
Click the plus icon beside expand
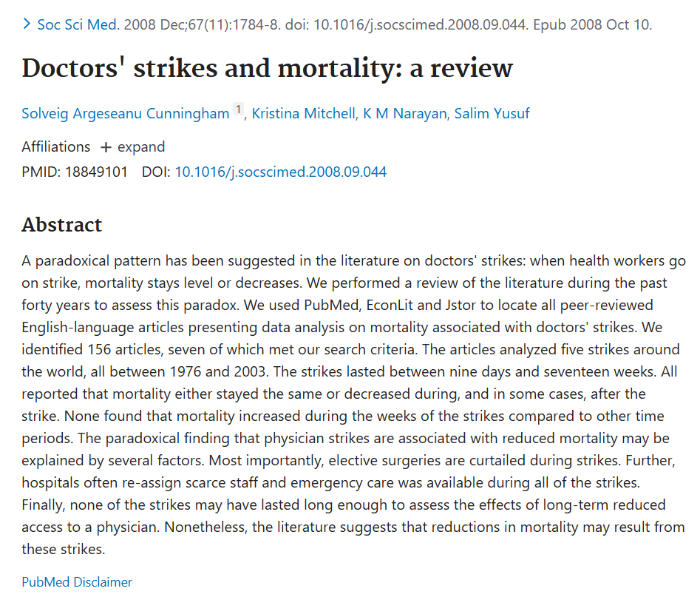(x=106, y=147)
